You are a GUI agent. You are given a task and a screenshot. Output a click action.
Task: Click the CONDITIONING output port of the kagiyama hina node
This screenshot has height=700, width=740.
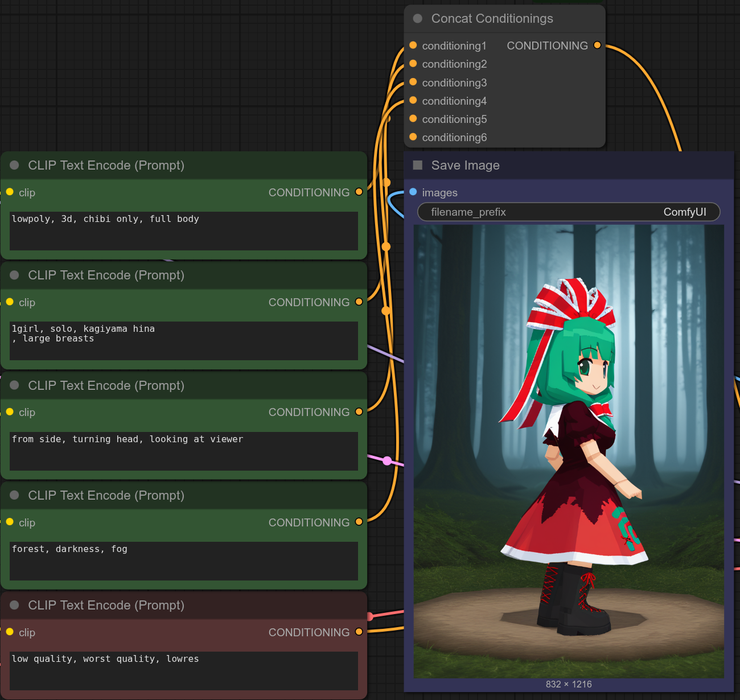coord(359,302)
